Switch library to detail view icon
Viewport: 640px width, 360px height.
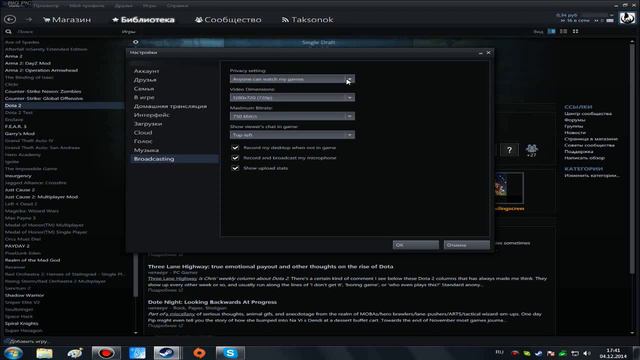(x=551, y=31)
